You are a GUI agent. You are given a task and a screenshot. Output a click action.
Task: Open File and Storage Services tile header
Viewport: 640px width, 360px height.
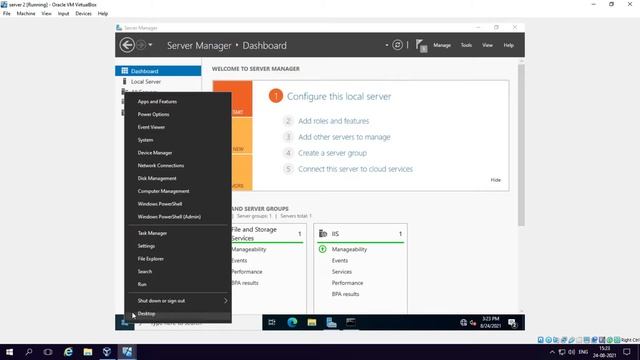(x=266, y=234)
